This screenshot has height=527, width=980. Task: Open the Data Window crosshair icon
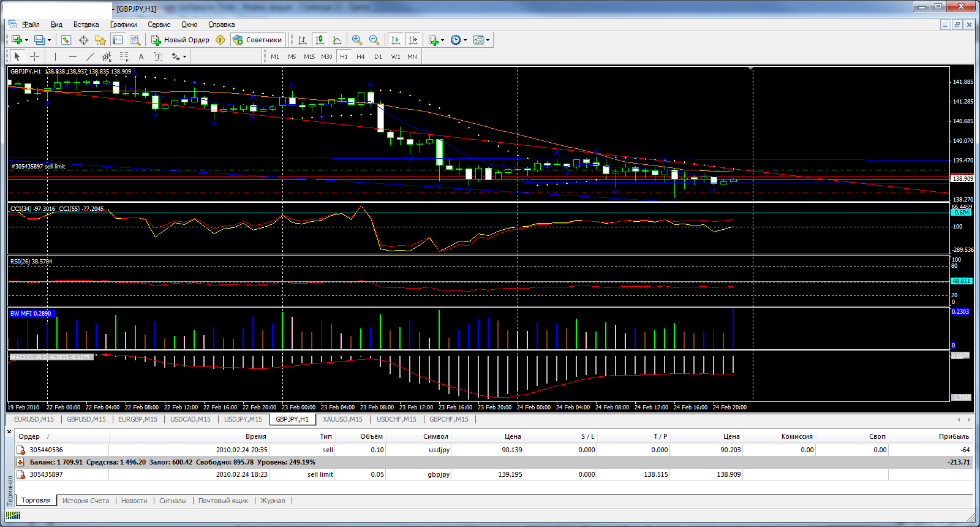(x=83, y=40)
